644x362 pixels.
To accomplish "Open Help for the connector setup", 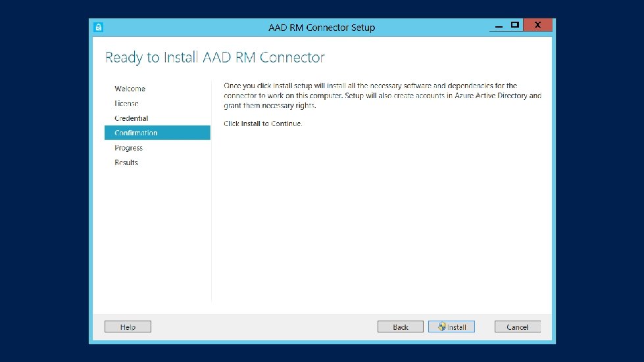I will coord(128,327).
